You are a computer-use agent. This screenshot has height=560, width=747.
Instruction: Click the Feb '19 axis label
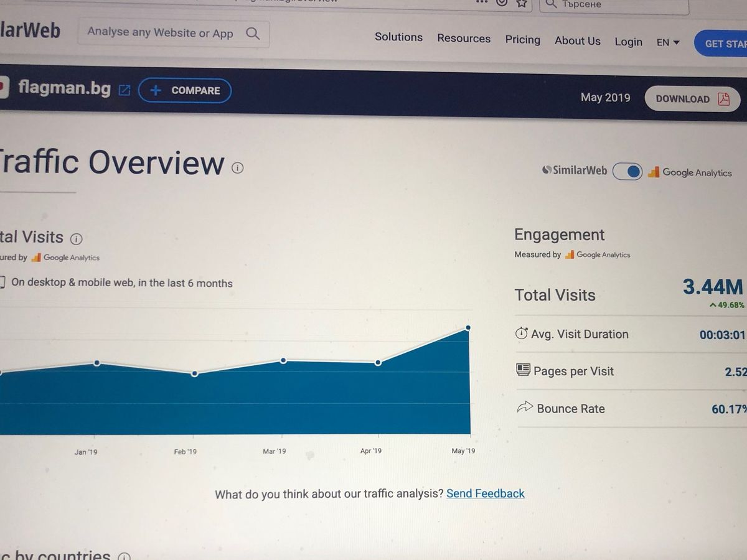[x=185, y=452]
